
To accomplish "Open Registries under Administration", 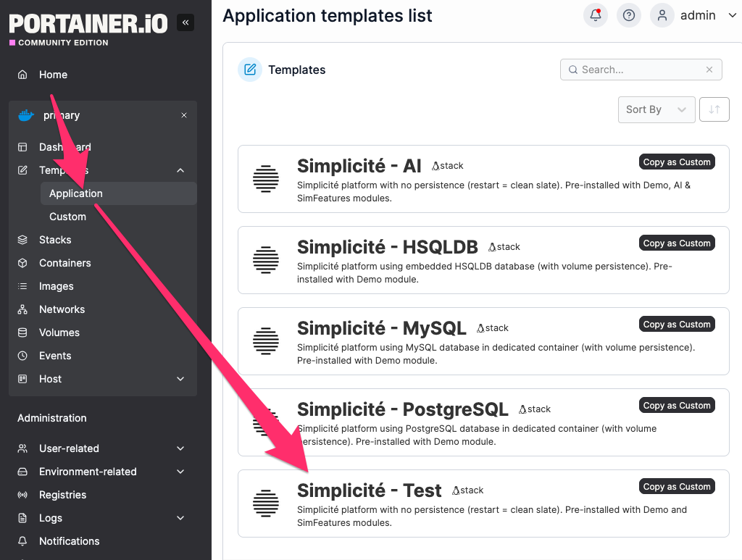I will pos(63,494).
